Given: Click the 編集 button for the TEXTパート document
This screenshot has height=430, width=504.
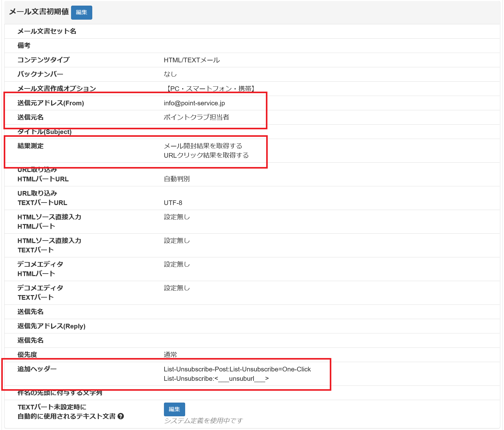Looking at the screenshot, I should (x=174, y=409).
